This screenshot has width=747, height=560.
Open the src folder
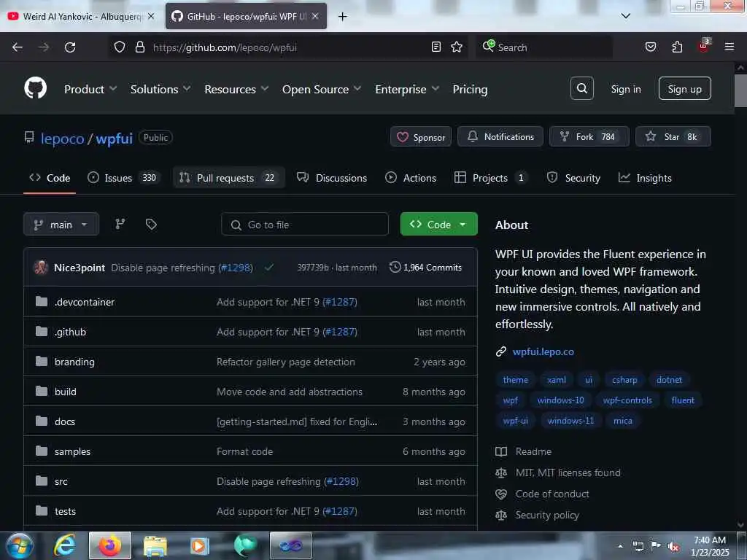(61, 481)
